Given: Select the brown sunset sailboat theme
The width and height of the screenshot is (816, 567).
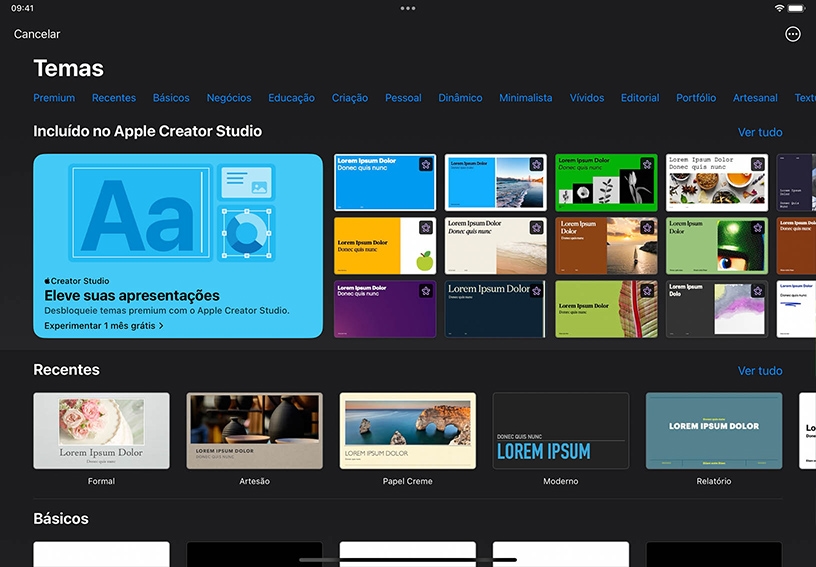Looking at the screenshot, I should (x=606, y=246).
